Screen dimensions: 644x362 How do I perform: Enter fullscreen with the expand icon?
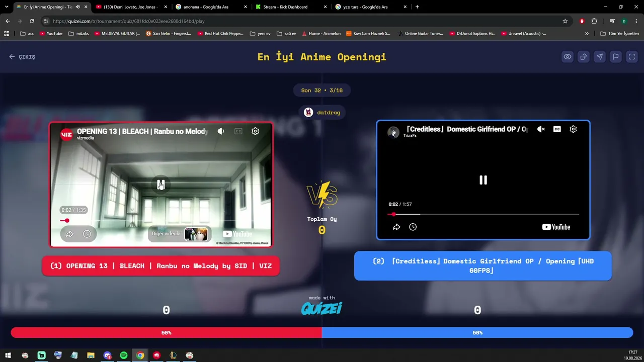pyautogui.click(x=632, y=57)
